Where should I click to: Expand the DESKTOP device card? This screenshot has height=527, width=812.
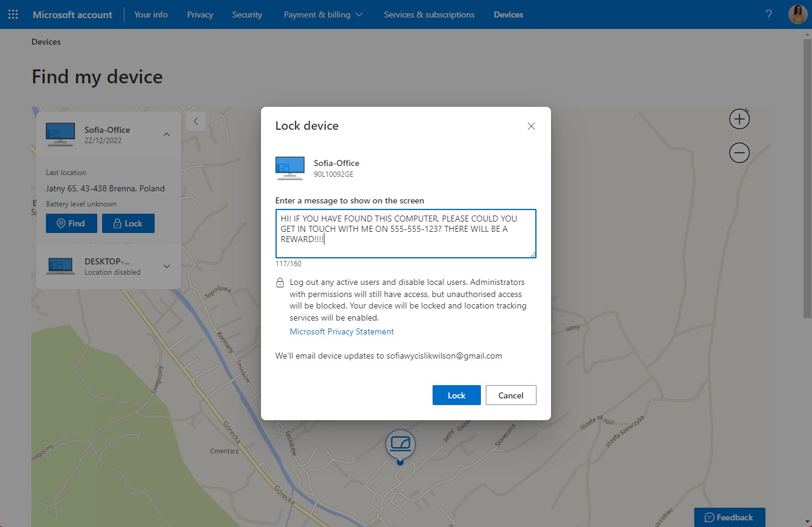click(x=167, y=266)
